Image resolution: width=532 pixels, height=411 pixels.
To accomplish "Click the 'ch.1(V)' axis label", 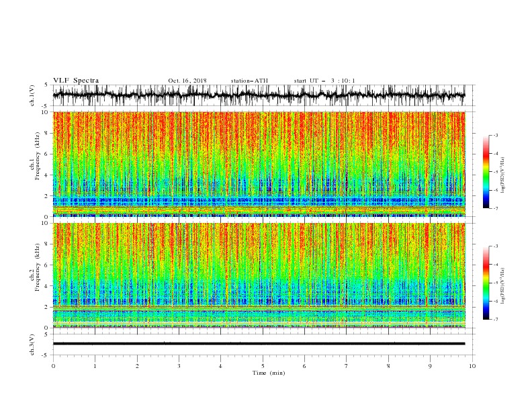I will coord(32,95).
